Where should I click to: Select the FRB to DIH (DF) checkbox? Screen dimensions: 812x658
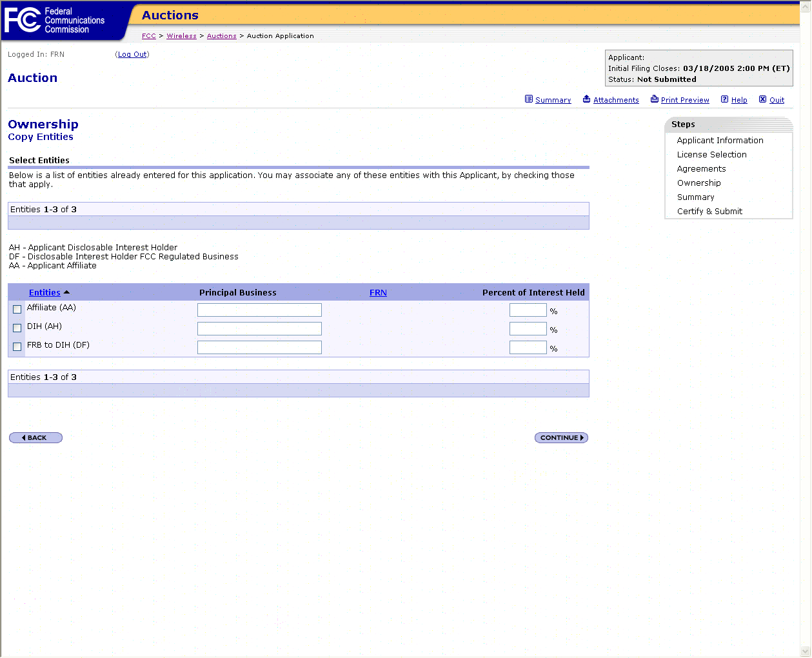coord(17,347)
